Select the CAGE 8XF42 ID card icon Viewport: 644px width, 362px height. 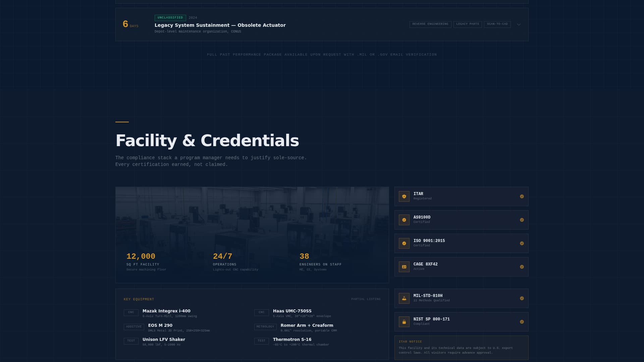point(404,267)
